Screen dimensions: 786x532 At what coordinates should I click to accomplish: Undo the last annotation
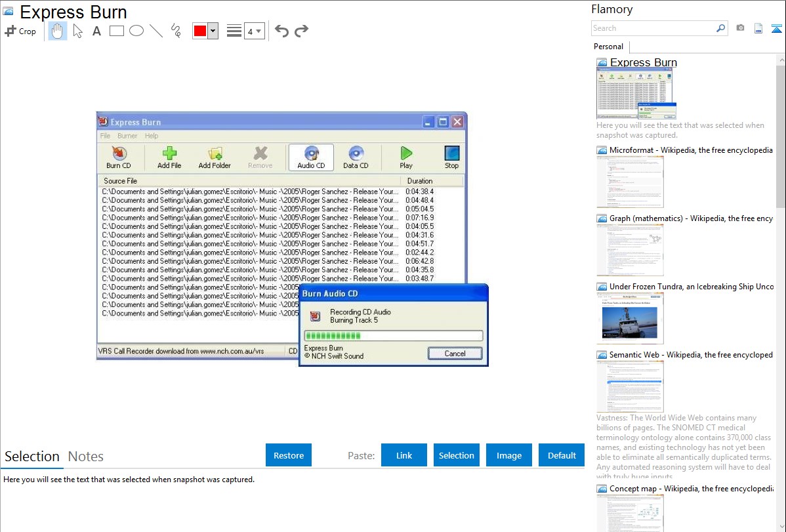coord(281,31)
